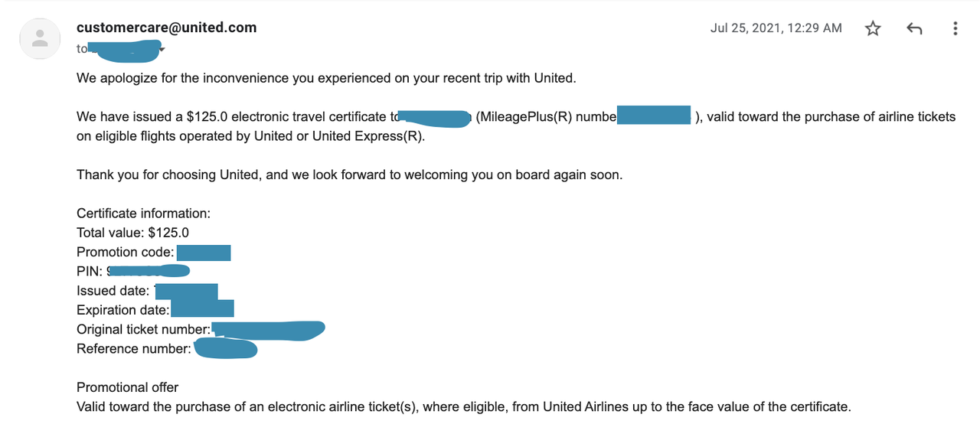Click the "Total value: $125.0" line
The width and height of the screenshot is (980, 437).
[x=132, y=233]
